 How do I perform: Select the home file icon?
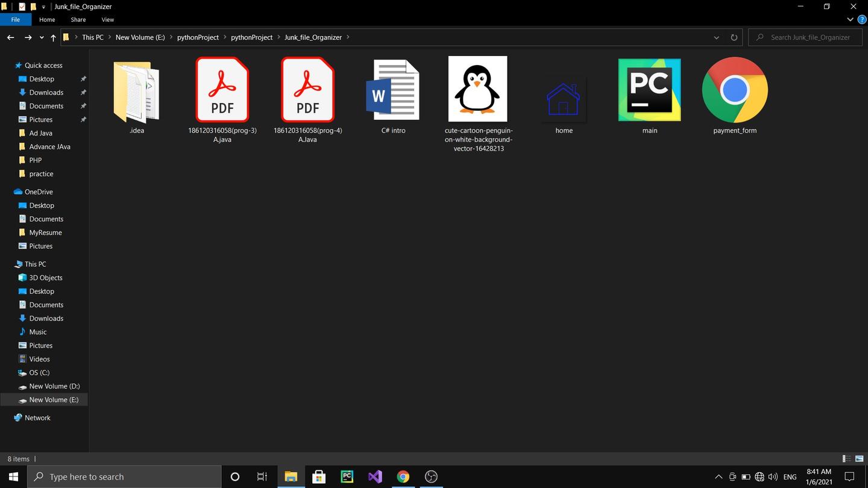click(564, 99)
